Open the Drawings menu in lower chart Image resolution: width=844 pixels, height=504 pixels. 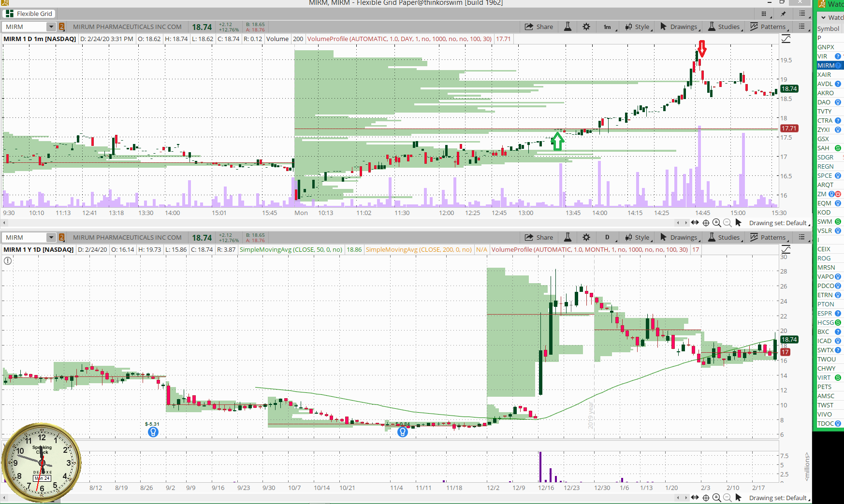tap(679, 238)
